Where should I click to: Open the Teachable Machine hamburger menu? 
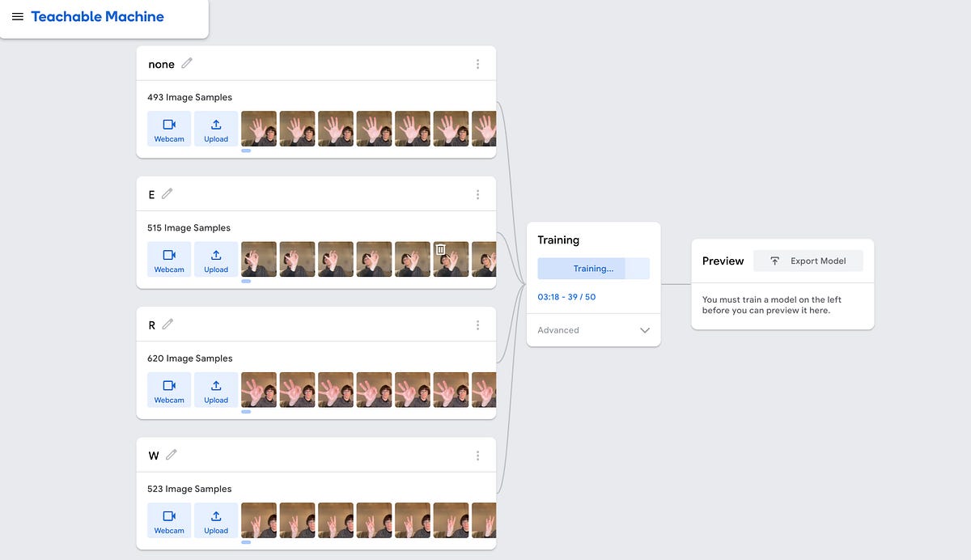[18, 16]
